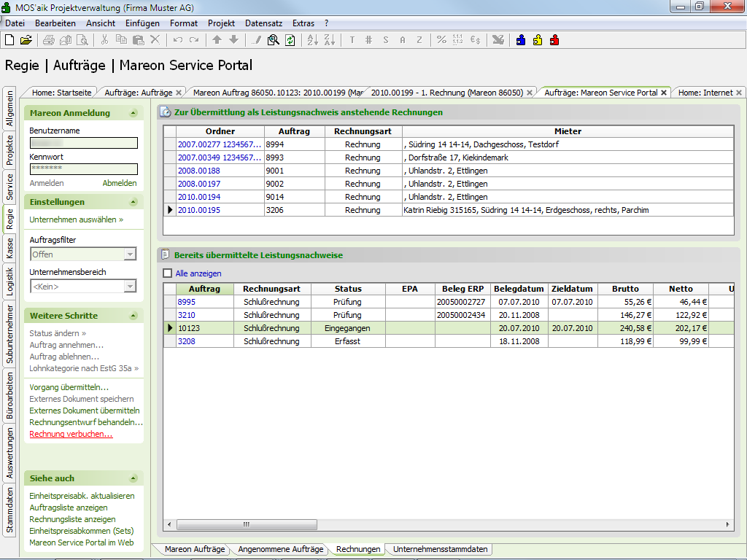Click the T toolbar icon
The height and width of the screenshot is (560, 747).
[x=352, y=40]
